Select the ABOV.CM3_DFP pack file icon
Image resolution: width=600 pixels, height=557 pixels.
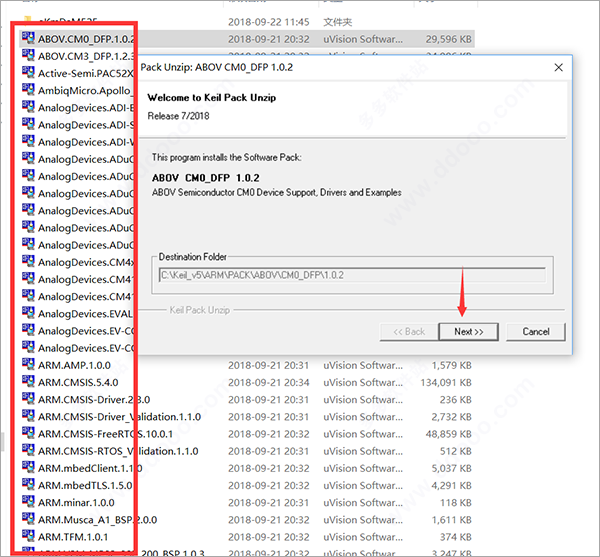point(28,56)
